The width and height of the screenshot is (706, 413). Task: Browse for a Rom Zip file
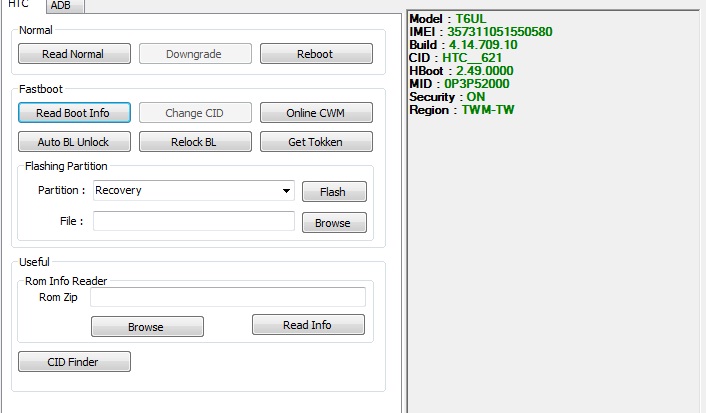(x=147, y=327)
